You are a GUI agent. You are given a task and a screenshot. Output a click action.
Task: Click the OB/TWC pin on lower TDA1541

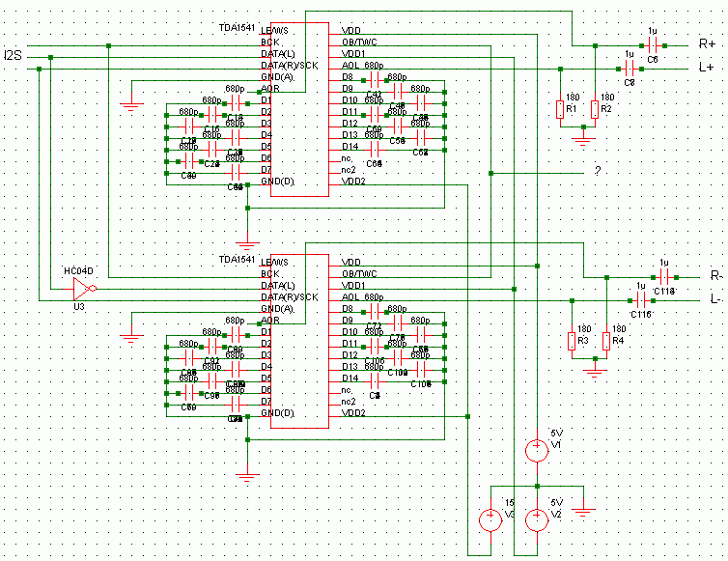359,274
